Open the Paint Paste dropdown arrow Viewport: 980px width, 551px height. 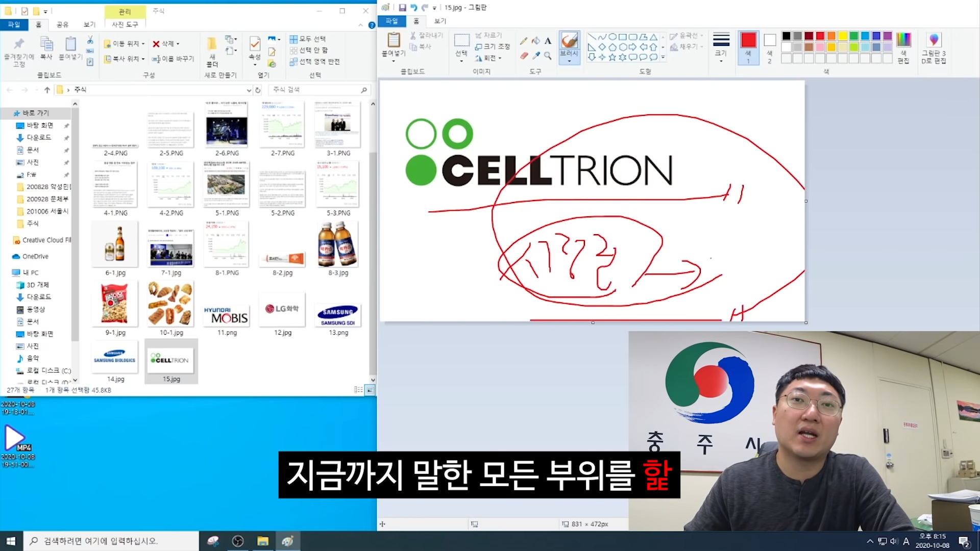(x=394, y=60)
